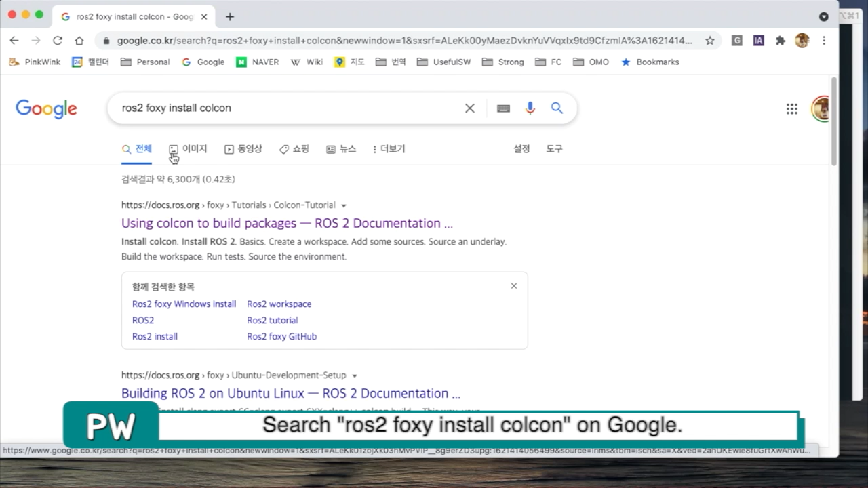
Task: Click the browser address bar URL
Action: click(x=404, y=41)
